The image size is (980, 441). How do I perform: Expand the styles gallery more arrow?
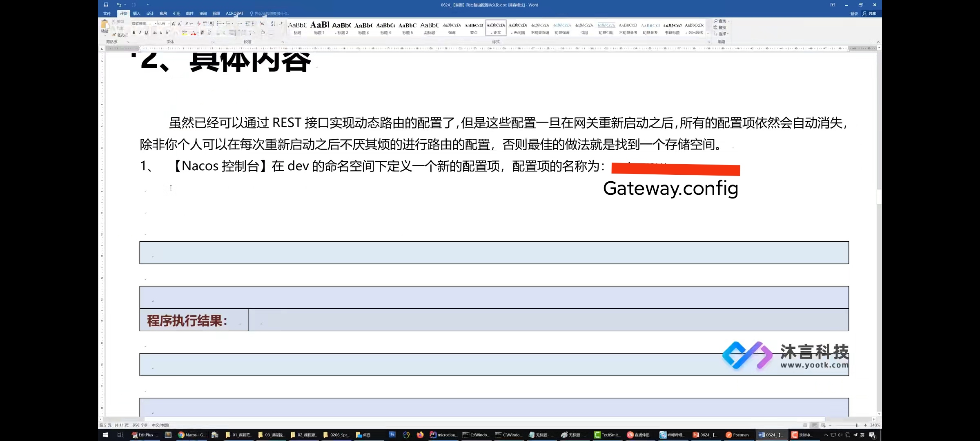[x=708, y=33]
